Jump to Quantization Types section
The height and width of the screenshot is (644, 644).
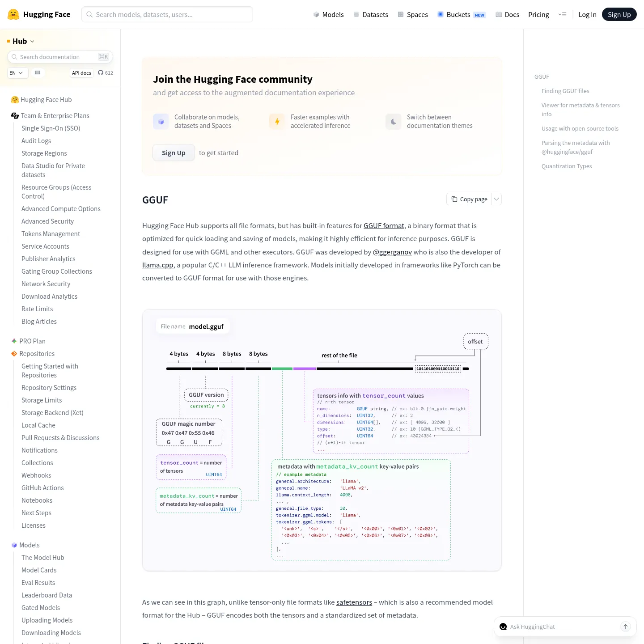(x=567, y=166)
